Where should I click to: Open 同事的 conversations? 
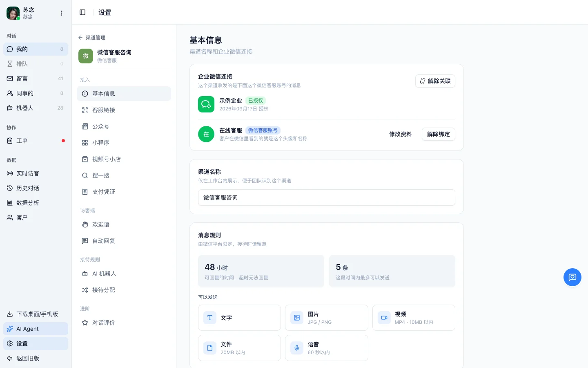36,93
